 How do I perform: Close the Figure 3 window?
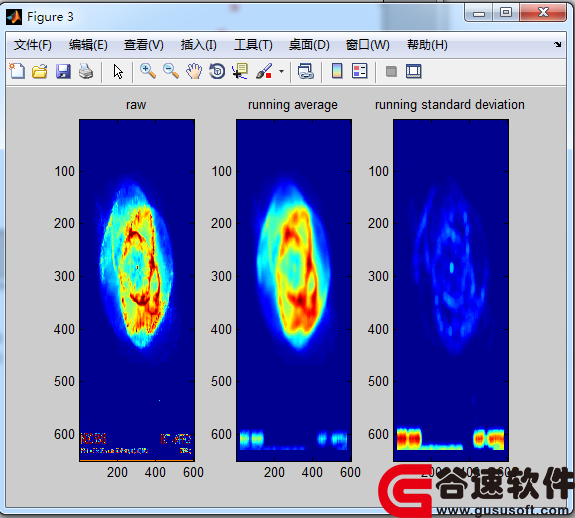[543, 13]
